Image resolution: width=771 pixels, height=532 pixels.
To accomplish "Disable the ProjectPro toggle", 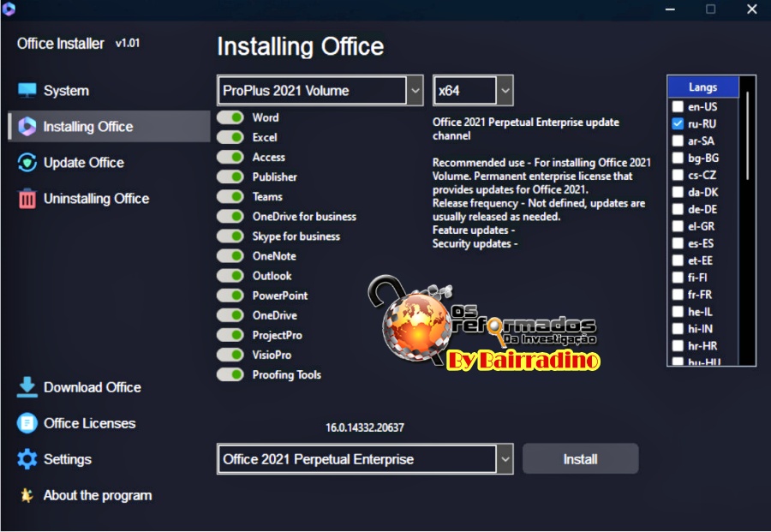I will (x=230, y=335).
